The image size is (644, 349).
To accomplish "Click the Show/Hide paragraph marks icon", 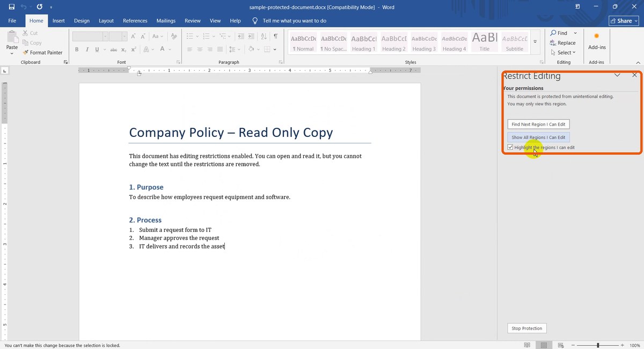I will (275, 37).
